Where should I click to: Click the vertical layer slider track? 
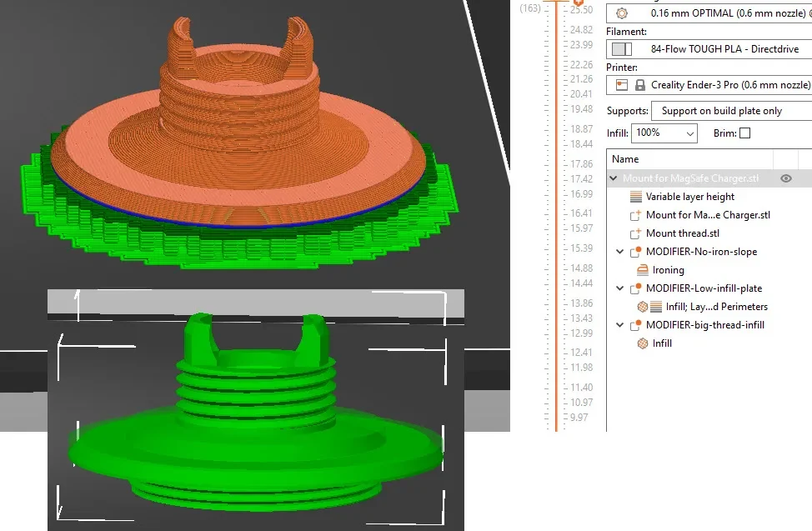tap(557, 218)
